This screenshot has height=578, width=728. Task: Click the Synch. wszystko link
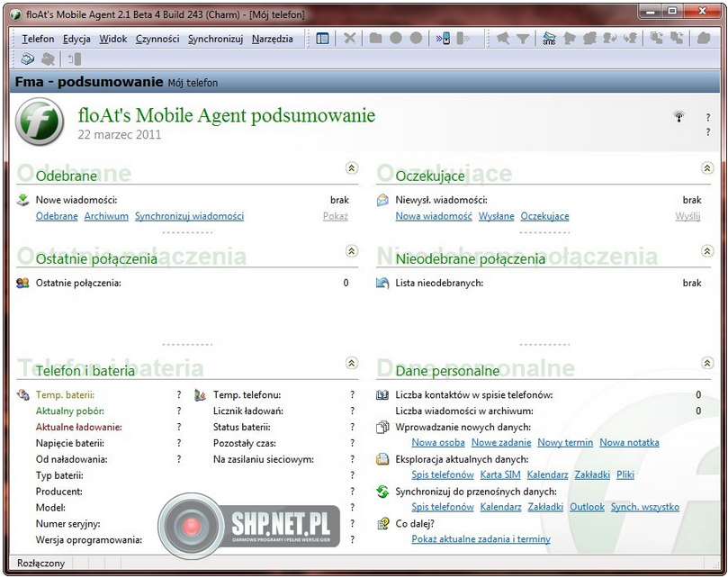(x=645, y=507)
